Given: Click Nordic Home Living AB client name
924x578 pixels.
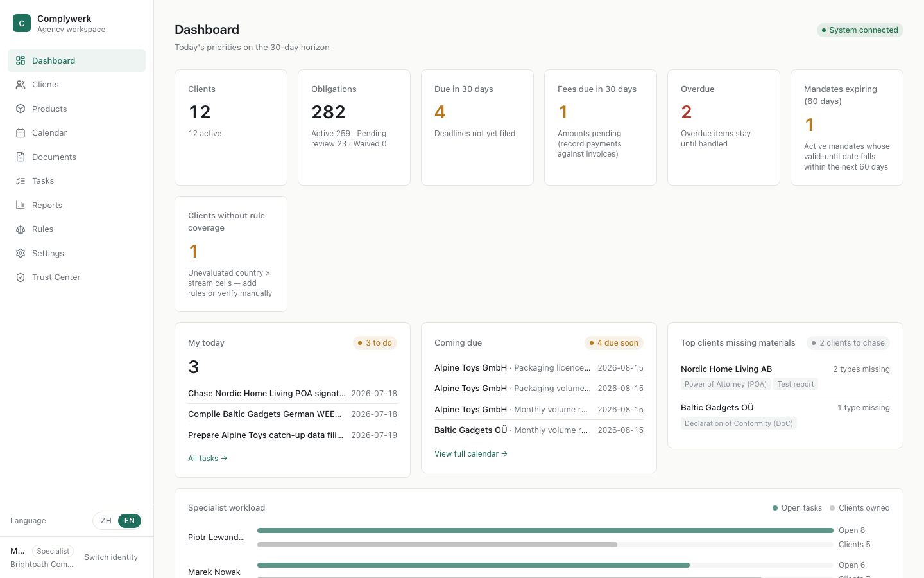Looking at the screenshot, I should [x=726, y=369].
